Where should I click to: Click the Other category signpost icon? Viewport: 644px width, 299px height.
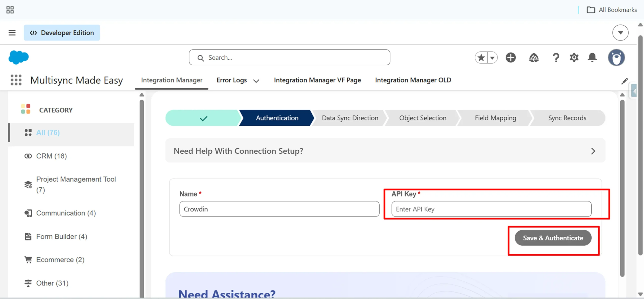pyautogui.click(x=28, y=283)
